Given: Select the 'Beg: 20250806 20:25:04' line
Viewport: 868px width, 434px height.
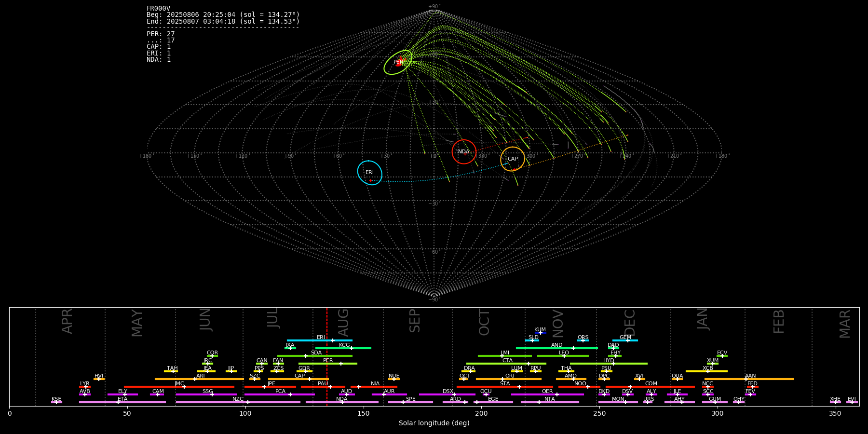Looking at the screenshot, I should coord(223,15).
